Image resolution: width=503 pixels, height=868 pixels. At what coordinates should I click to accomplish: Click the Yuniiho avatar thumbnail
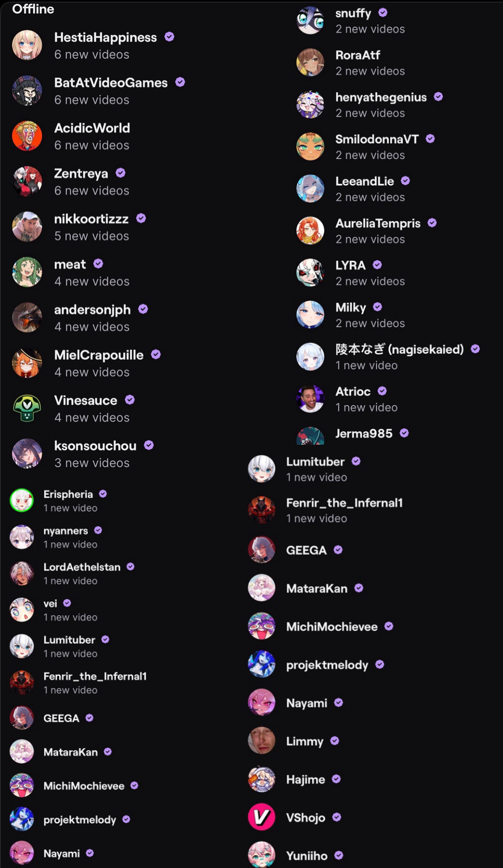click(x=261, y=855)
